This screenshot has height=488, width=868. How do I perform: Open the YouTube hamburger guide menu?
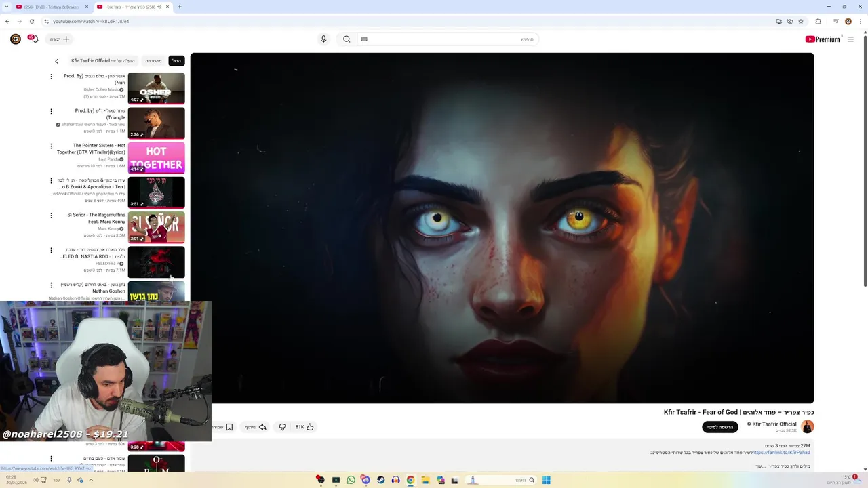pyautogui.click(x=850, y=39)
